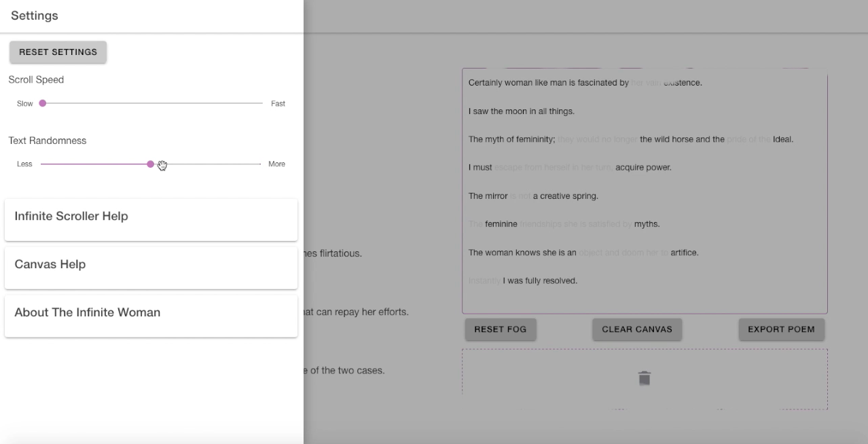Expand About The Infinite Woman
The width and height of the screenshot is (868, 444).
[x=151, y=313]
